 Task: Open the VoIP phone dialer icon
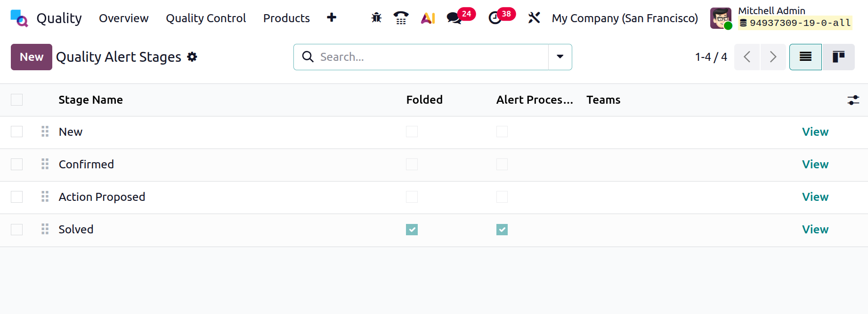401,18
